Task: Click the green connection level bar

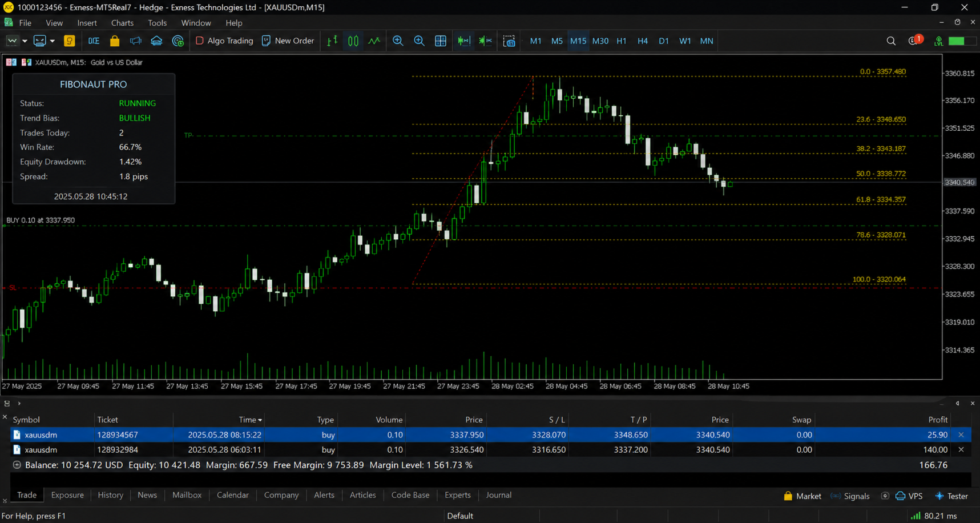Action: [961, 41]
